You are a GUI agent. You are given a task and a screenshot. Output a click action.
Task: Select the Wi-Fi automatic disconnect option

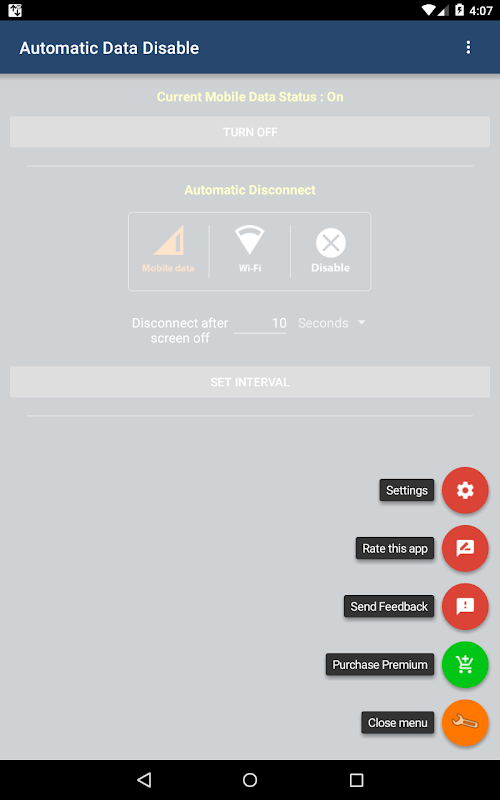point(249,251)
